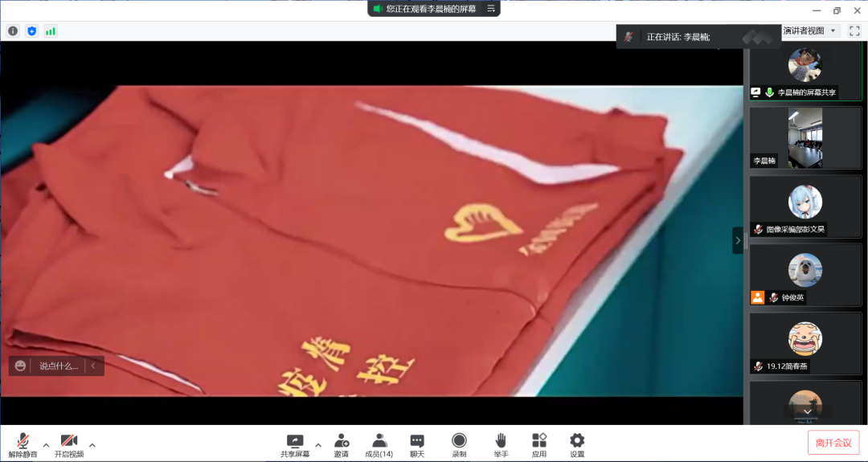This screenshot has width=868, height=462.
Task: Show the 成员(14) participants list
Action: tap(379, 440)
